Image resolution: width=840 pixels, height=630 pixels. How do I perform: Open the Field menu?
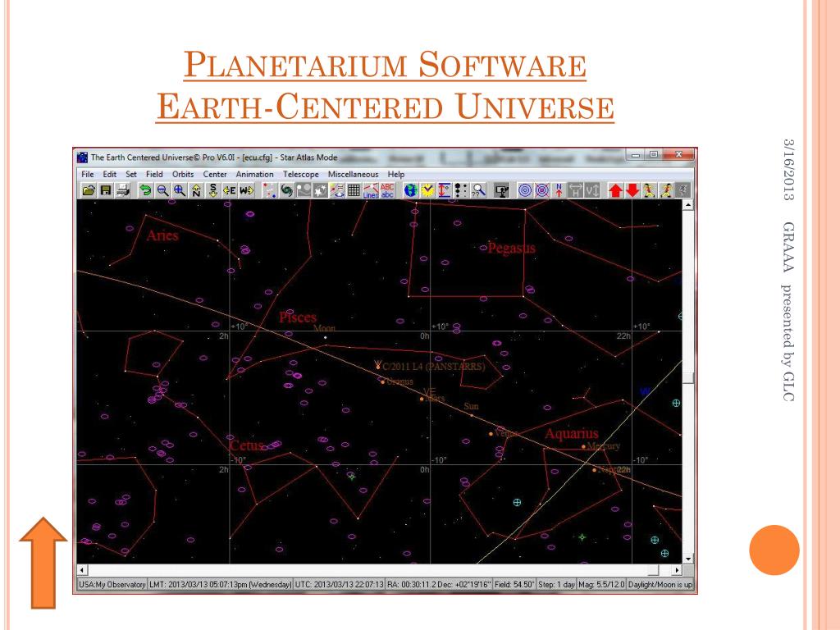154,174
